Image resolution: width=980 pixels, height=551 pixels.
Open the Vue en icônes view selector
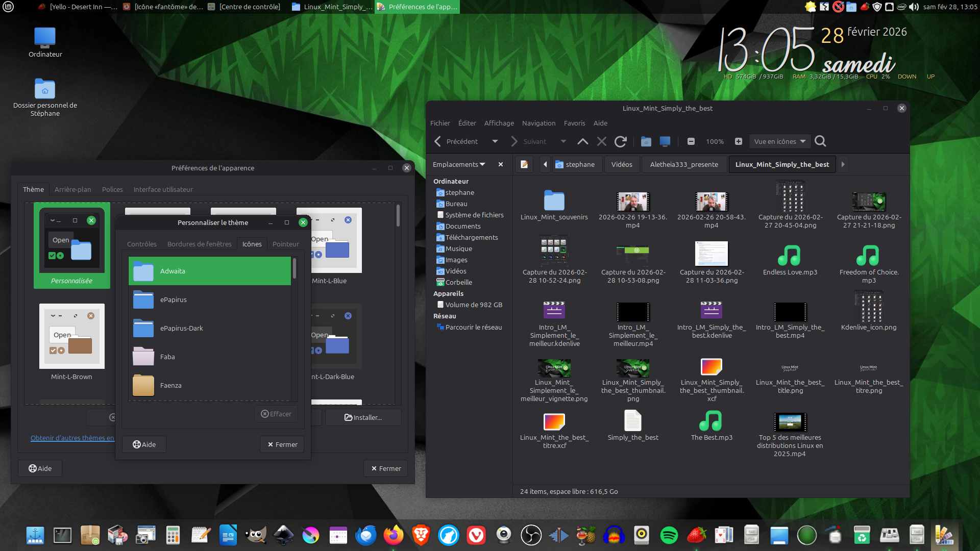click(780, 141)
